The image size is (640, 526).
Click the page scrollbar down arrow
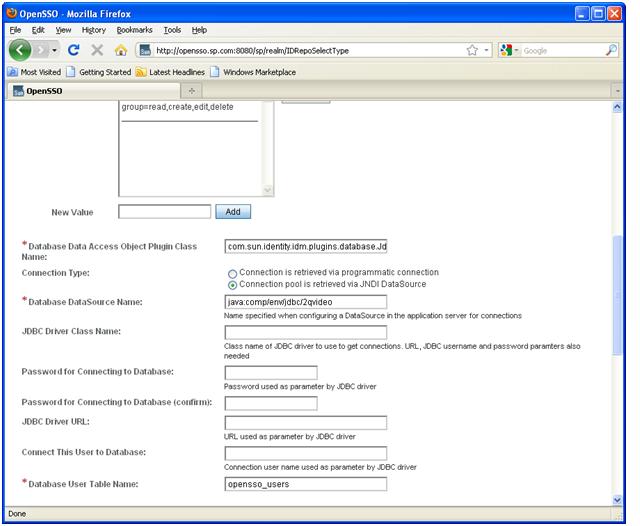(617, 500)
